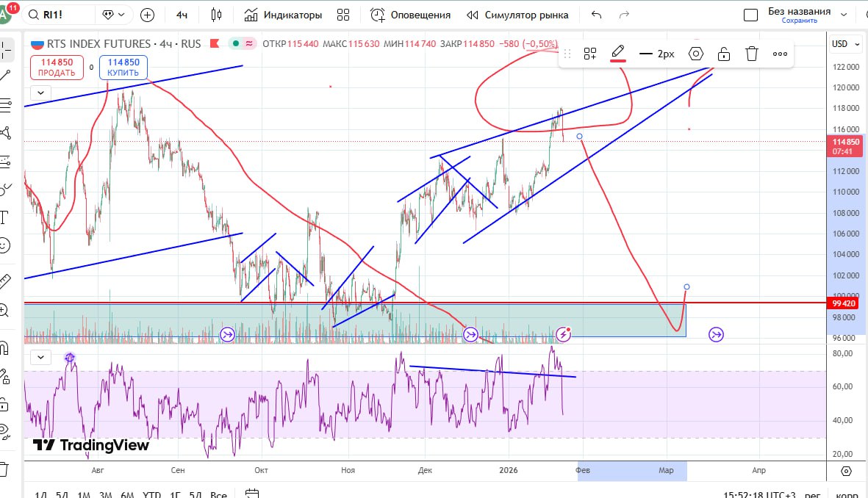Screen dimensions: 868x498
Task: Select the crosshair cursor tool
Action: [5, 50]
